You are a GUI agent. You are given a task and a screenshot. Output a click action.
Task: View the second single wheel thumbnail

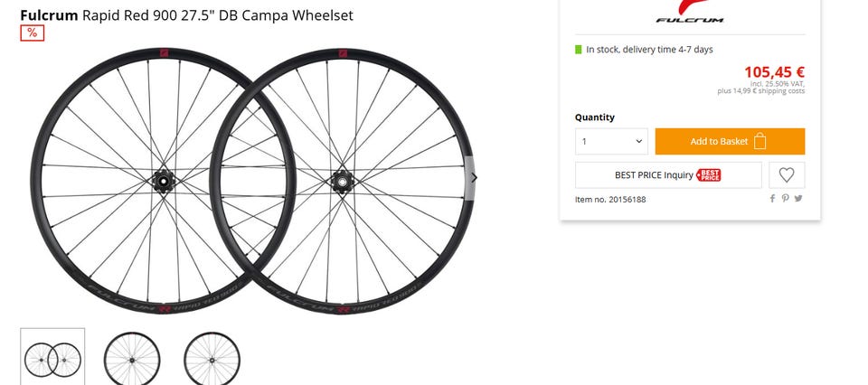click(x=132, y=359)
